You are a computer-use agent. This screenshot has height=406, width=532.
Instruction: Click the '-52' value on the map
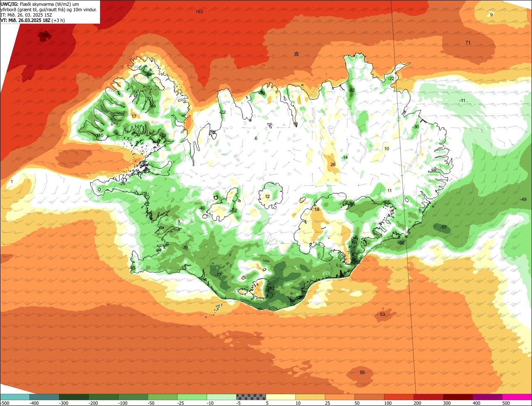point(234,211)
